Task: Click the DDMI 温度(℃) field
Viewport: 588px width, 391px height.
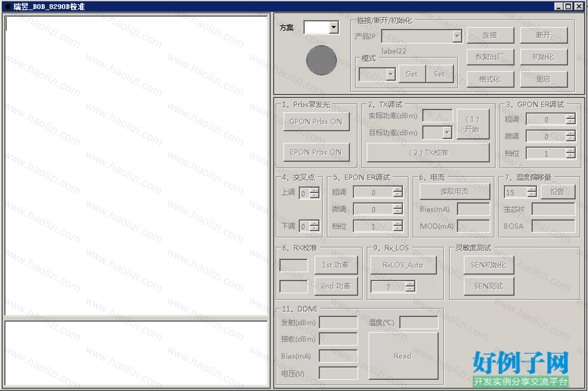Action: click(419, 323)
